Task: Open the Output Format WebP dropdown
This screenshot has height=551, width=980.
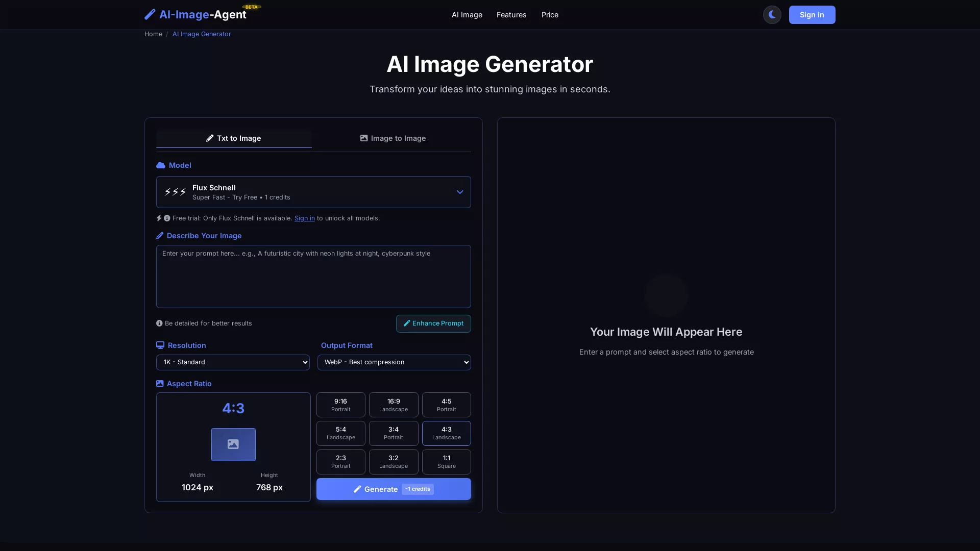Action: [394, 362]
